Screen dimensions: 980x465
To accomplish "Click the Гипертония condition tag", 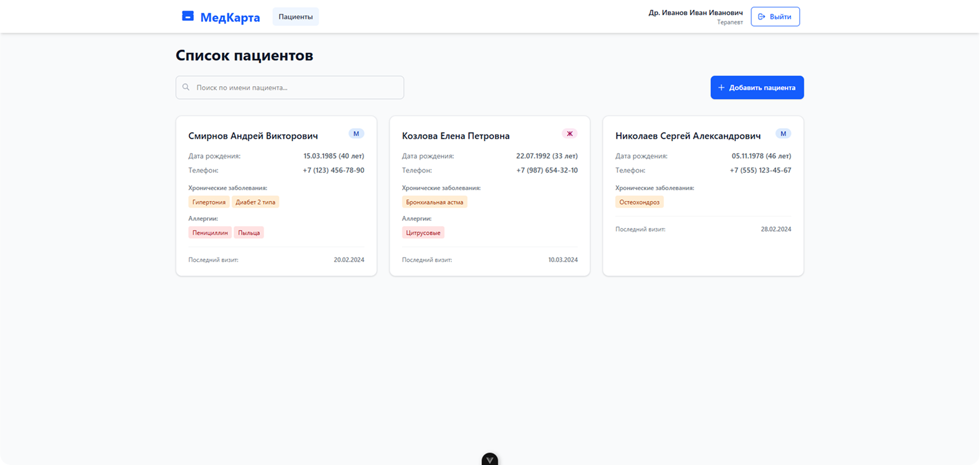I will tap(209, 202).
